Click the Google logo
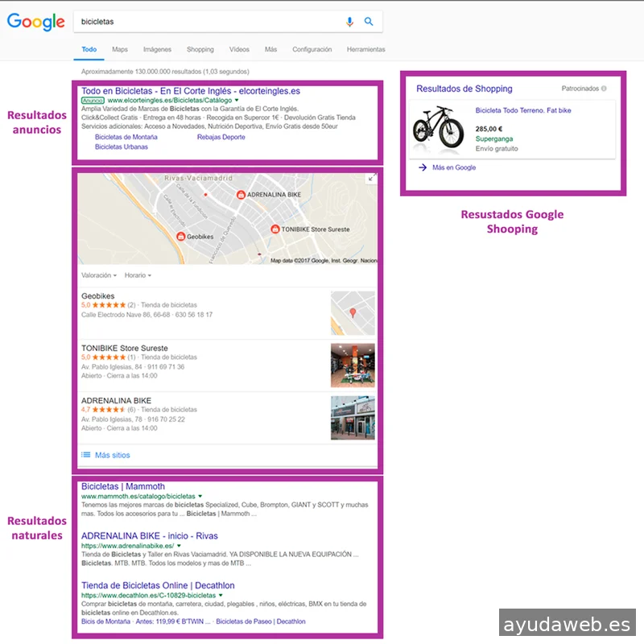Image resolution: width=644 pixels, height=644 pixels. click(x=35, y=22)
